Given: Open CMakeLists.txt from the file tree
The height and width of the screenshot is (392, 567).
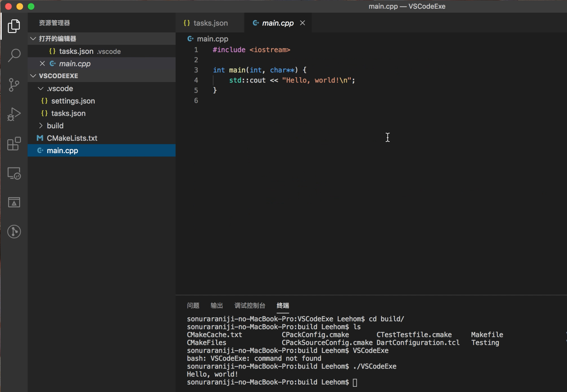Looking at the screenshot, I should (72, 138).
